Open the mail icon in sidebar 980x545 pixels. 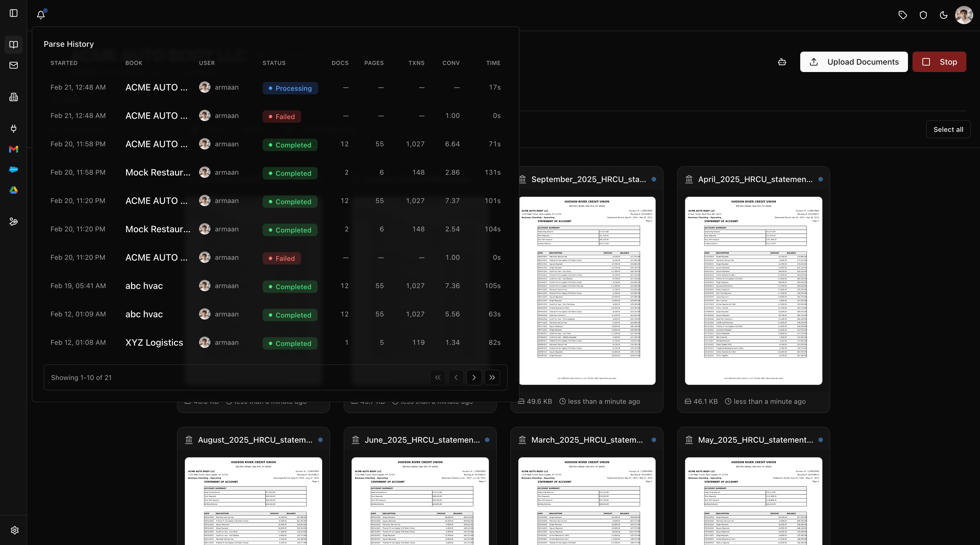coord(14,65)
